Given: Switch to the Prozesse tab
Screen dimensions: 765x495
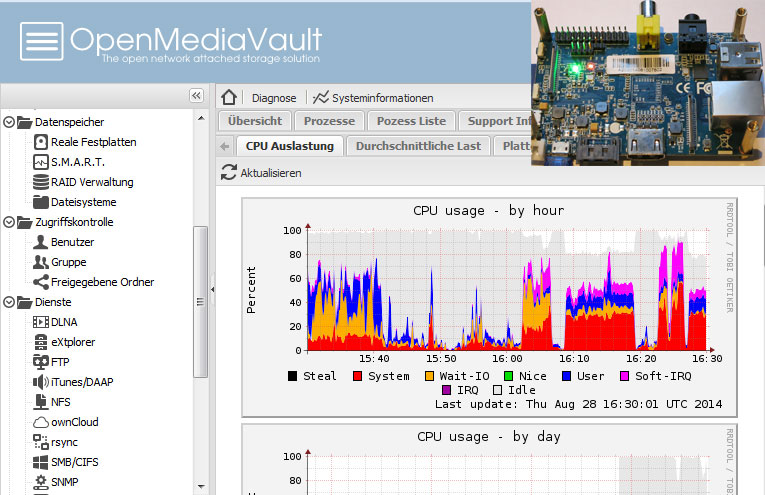Looking at the screenshot, I should (329, 121).
